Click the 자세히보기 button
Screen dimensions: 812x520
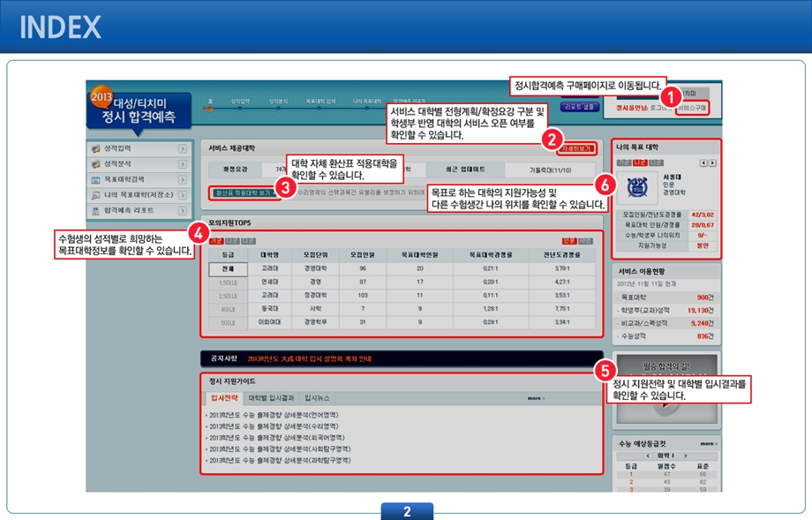pyautogui.click(x=576, y=148)
